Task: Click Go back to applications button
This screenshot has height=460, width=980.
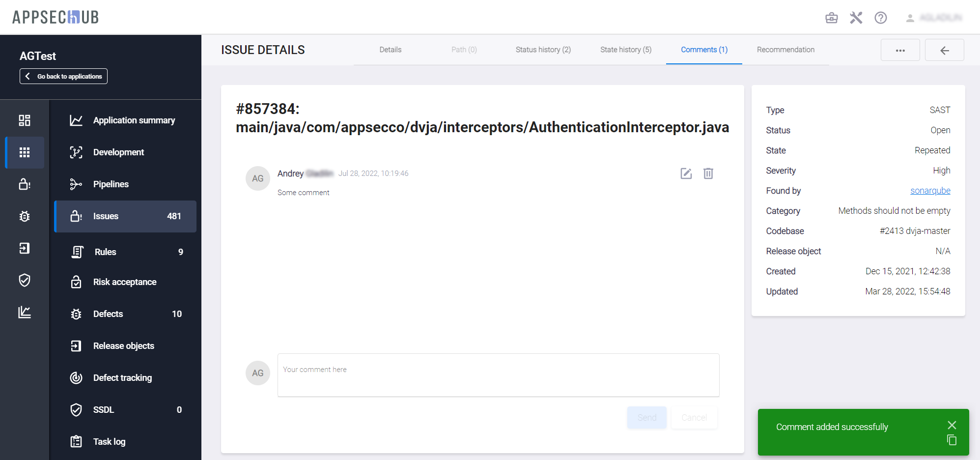Action: point(63,76)
